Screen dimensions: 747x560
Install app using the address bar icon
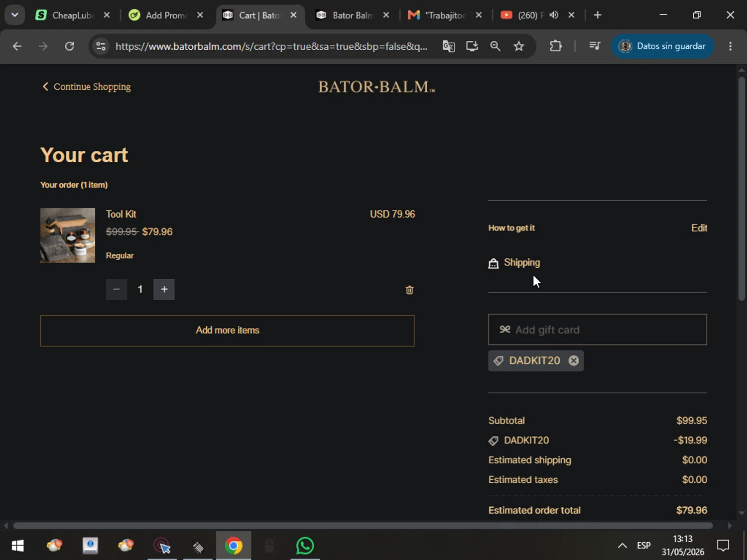pyautogui.click(x=472, y=46)
